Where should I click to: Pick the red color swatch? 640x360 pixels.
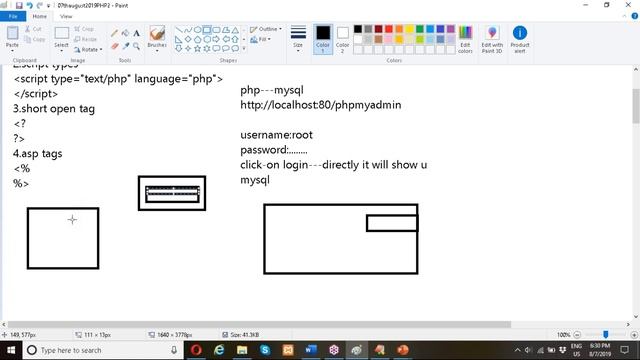coord(389,29)
